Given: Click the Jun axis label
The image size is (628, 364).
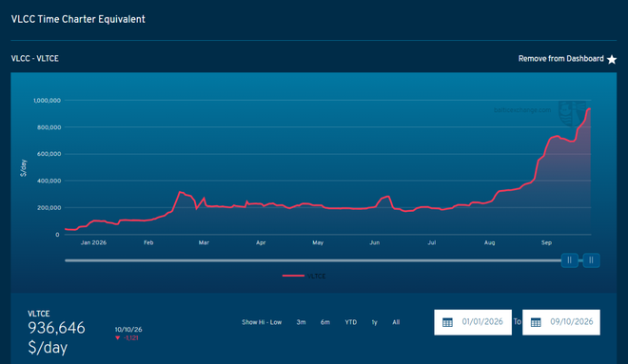Looking at the screenshot, I should [x=375, y=242].
